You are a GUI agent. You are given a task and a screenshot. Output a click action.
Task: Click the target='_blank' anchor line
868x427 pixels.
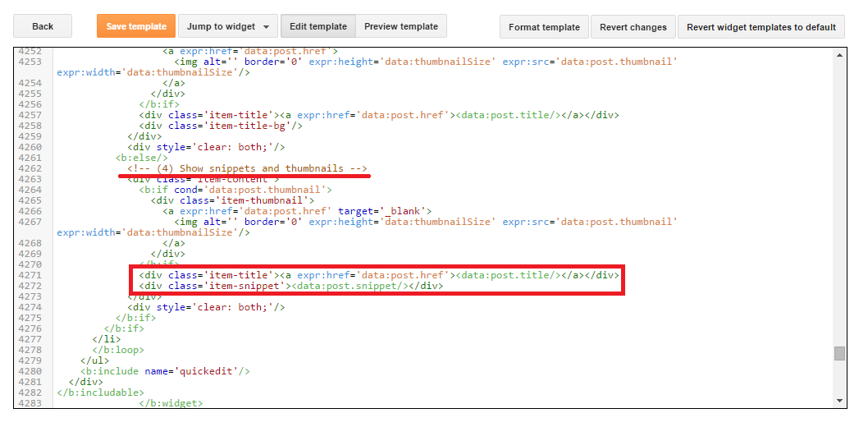(297, 211)
